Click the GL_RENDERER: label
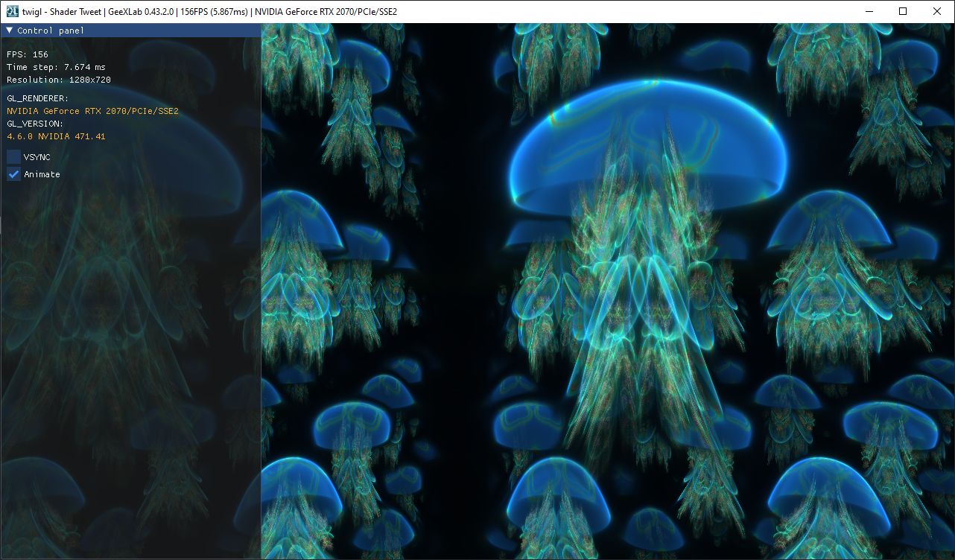Screen dimensions: 955x560 37,98
